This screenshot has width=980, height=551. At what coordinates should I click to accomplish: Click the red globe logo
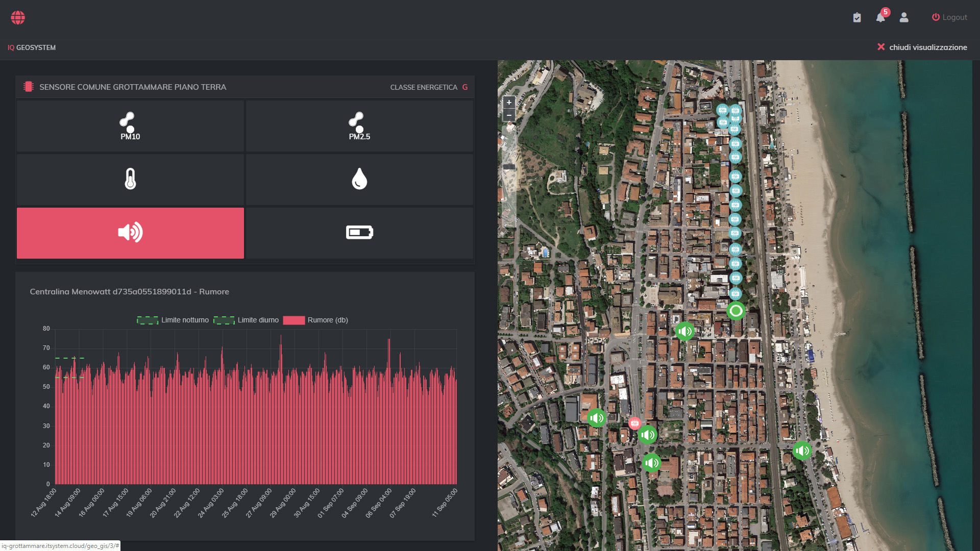click(18, 17)
